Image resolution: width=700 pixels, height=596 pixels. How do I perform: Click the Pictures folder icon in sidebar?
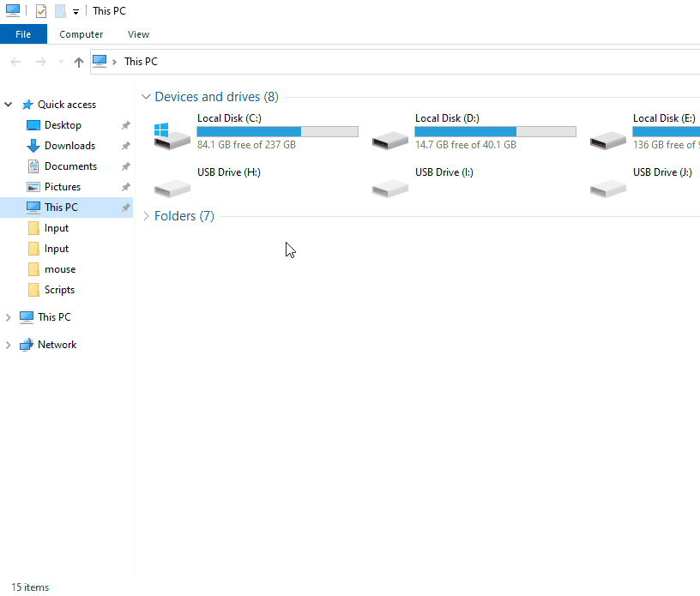(33, 187)
